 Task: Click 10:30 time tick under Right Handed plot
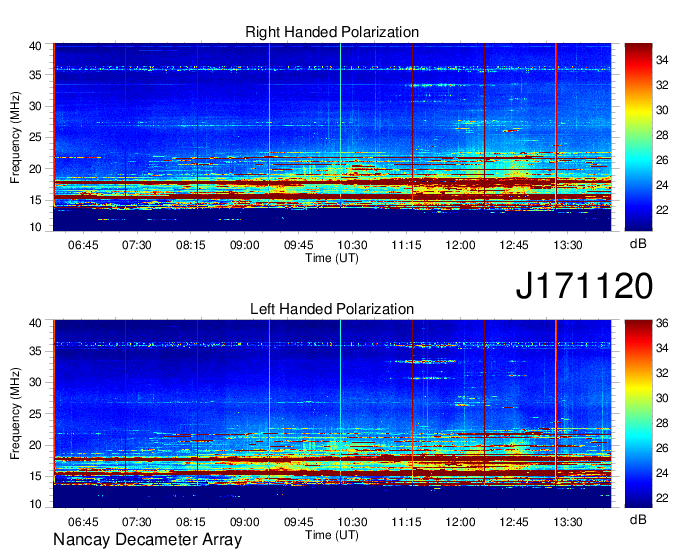[x=353, y=245]
